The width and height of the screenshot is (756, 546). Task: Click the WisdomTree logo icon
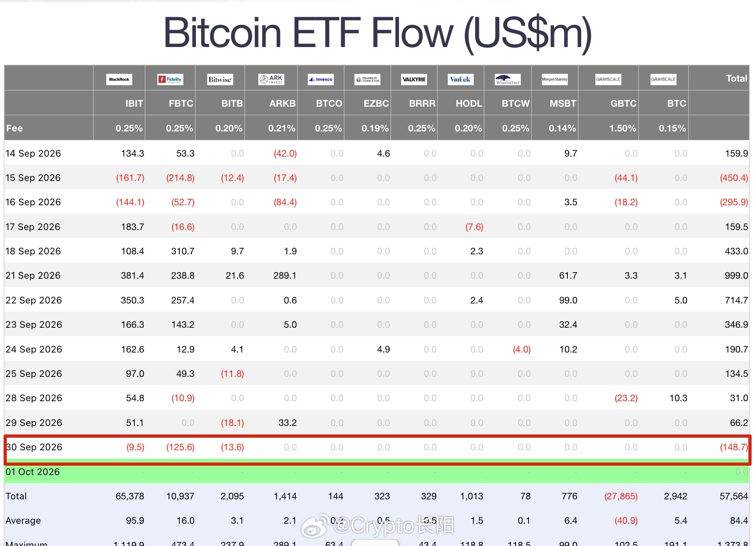click(508, 79)
